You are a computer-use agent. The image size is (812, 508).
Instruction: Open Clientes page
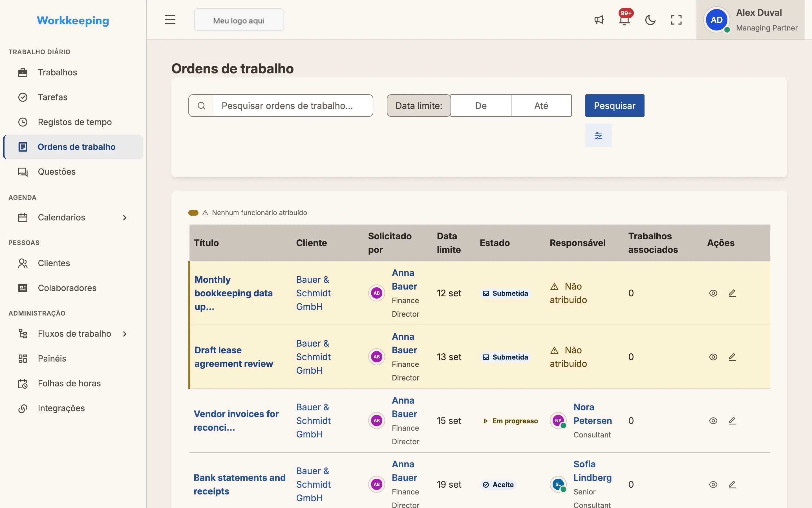pos(73,263)
